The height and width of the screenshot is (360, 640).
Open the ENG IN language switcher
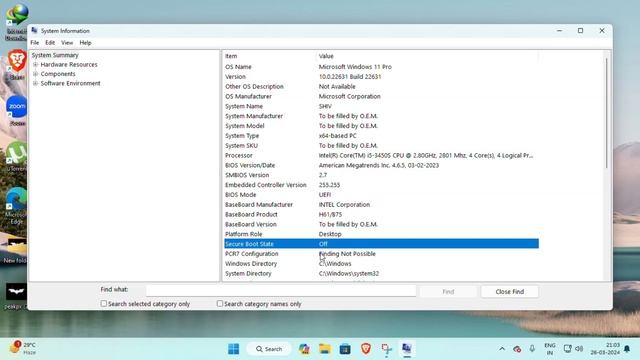click(x=550, y=349)
